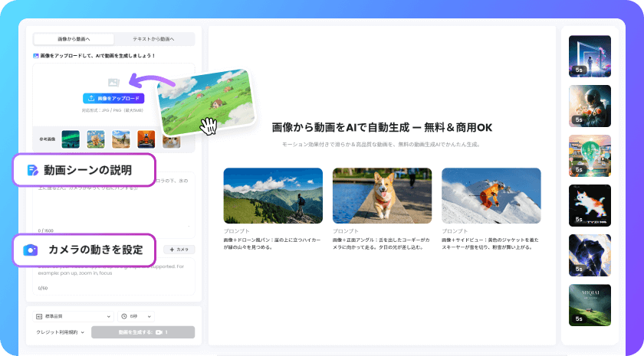The image size is (644, 356).
Task: Switch to the テキストから動画へ tab
Action: coord(153,39)
